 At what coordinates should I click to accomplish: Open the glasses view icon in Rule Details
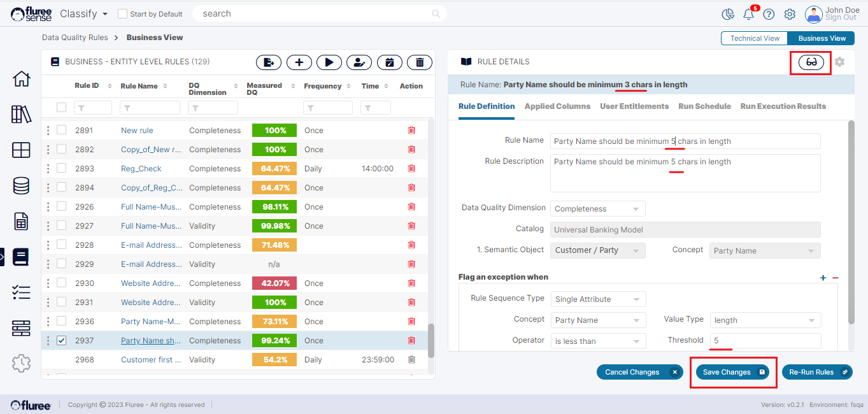click(811, 62)
